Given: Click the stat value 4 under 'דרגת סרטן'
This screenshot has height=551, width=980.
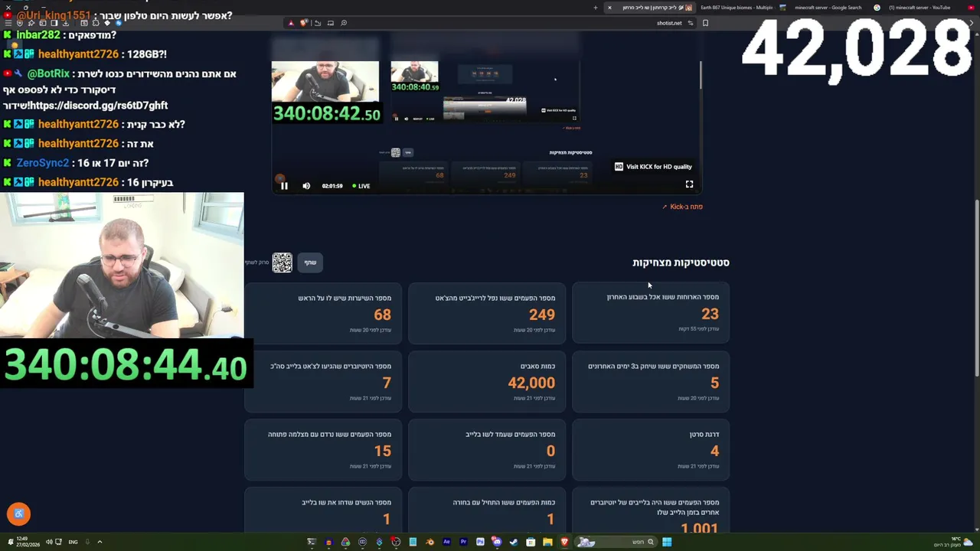Looking at the screenshot, I should click(714, 451).
